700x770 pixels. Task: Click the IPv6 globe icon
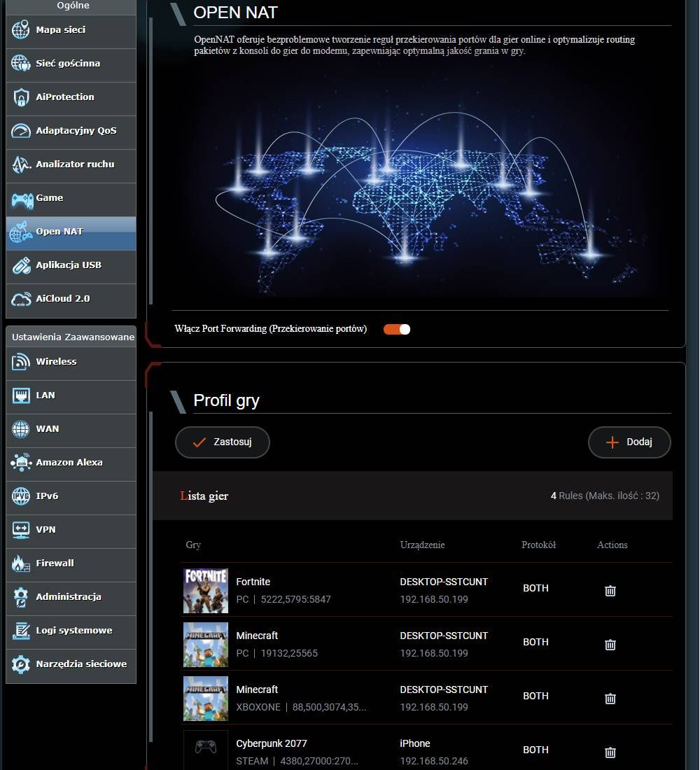20,496
